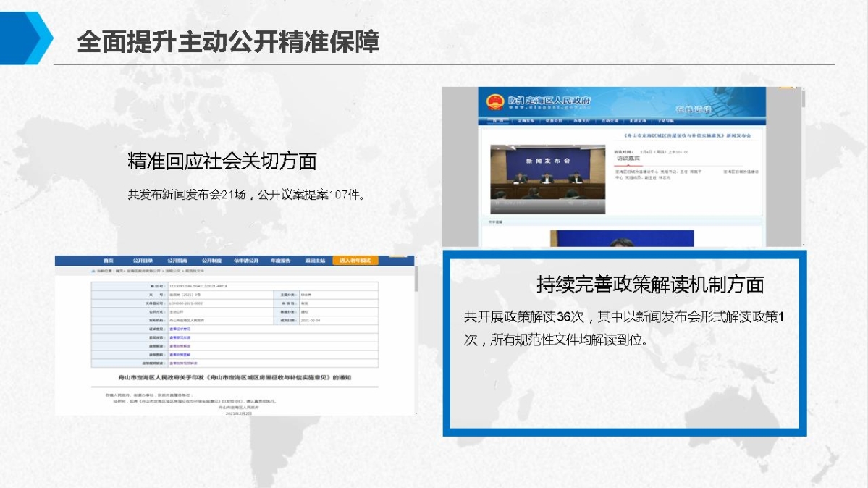Select the 年度报告 navigation item
The image size is (868, 488).
pos(280,260)
